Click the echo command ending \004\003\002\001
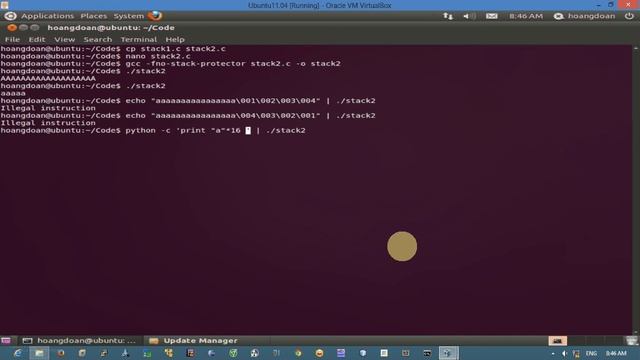The height and width of the screenshot is (360, 640). pyautogui.click(x=188, y=116)
